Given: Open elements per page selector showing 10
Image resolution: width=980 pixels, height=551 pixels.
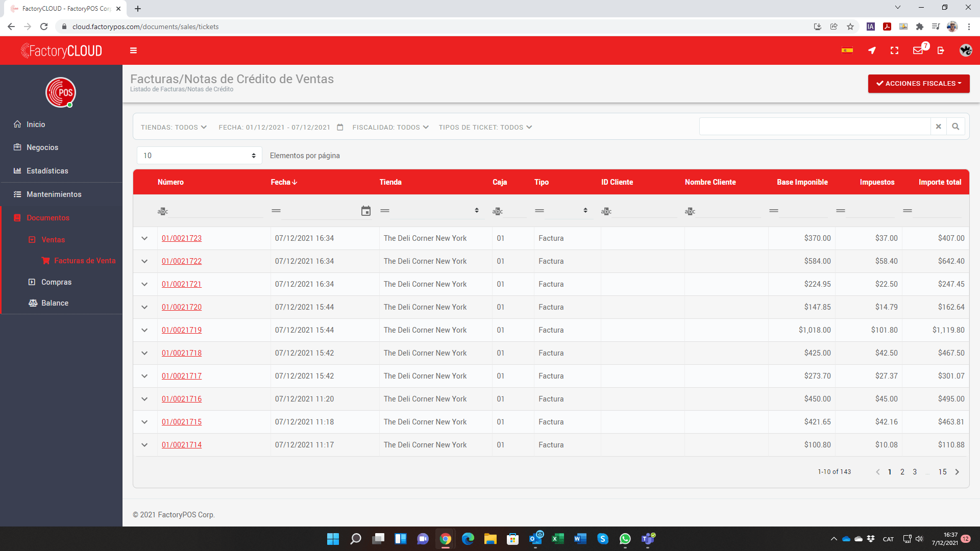Looking at the screenshot, I should tap(200, 156).
